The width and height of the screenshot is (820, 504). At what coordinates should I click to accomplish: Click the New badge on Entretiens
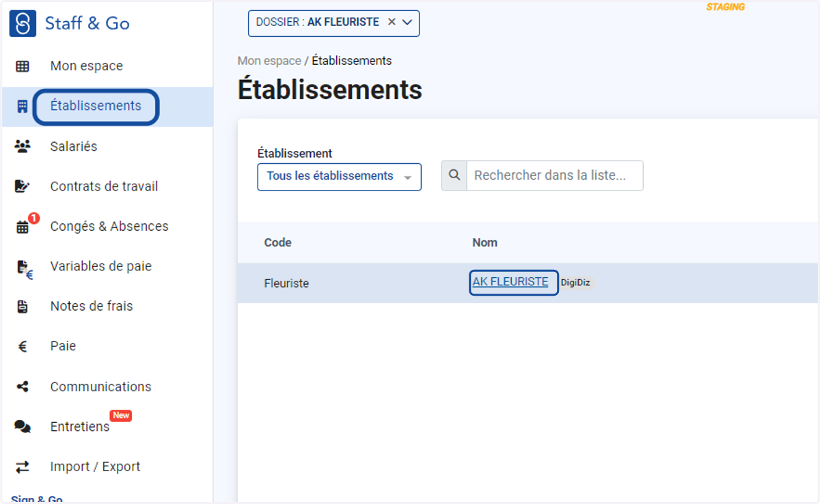(x=121, y=415)
